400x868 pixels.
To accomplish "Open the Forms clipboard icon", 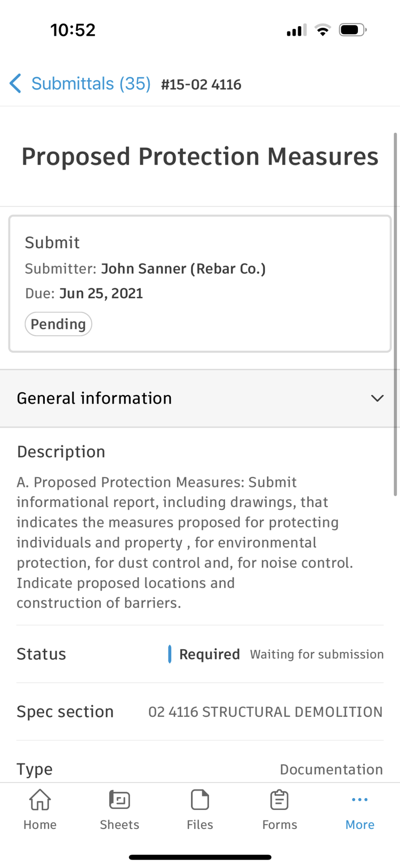I will pyautogui.click(x=279, y=800).
